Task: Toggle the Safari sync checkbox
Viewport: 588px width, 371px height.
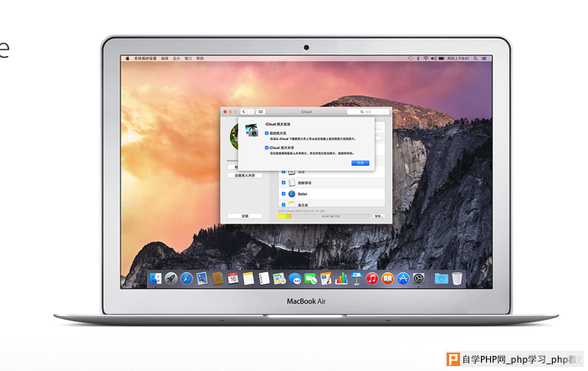Action: (x=284, y=193)
